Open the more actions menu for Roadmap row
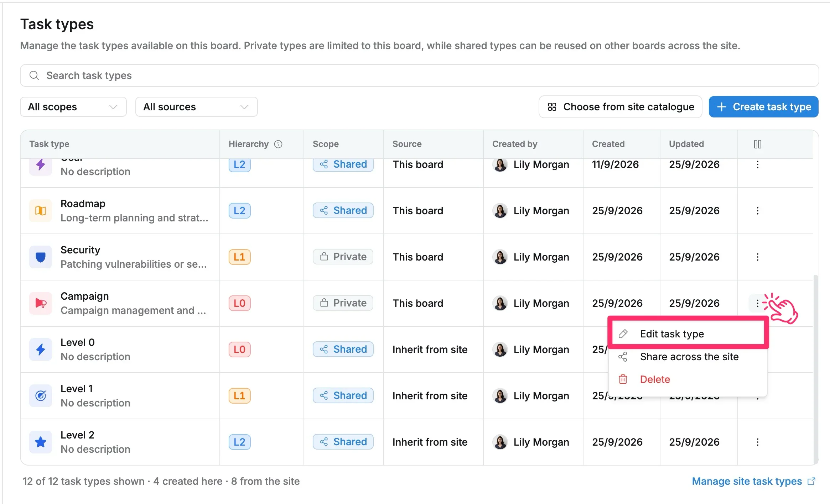Screen dimensions: 830x504 (757, 211)
